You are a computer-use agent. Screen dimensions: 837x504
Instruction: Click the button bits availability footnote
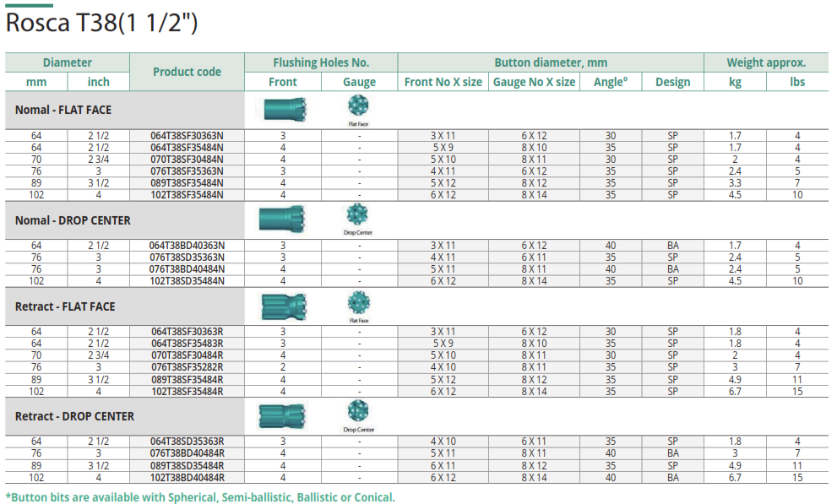[200, 497]
